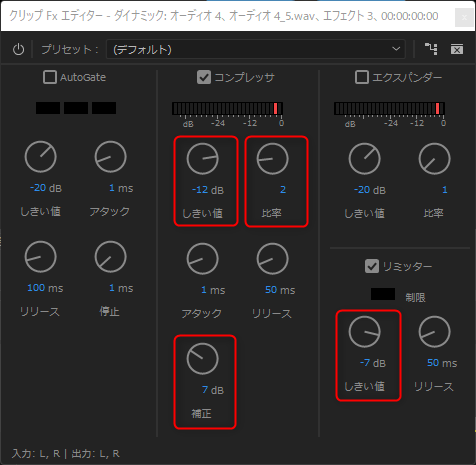Click the compressor 補正 knob

pos(202,359)
